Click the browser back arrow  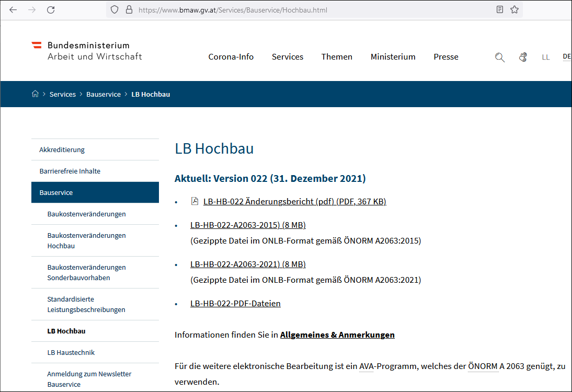click(13, 9)
